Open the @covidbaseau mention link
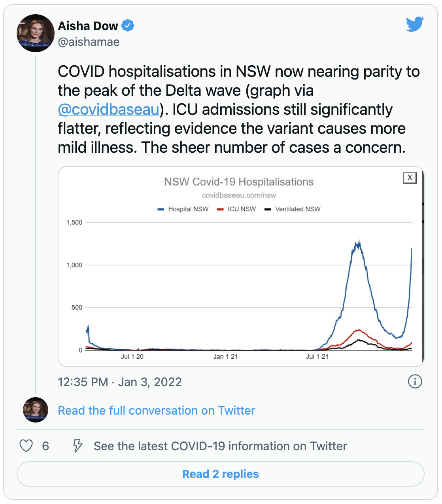The height and width of the screenshot is (504, 442). pyautogui.click(x=109, y=110)
